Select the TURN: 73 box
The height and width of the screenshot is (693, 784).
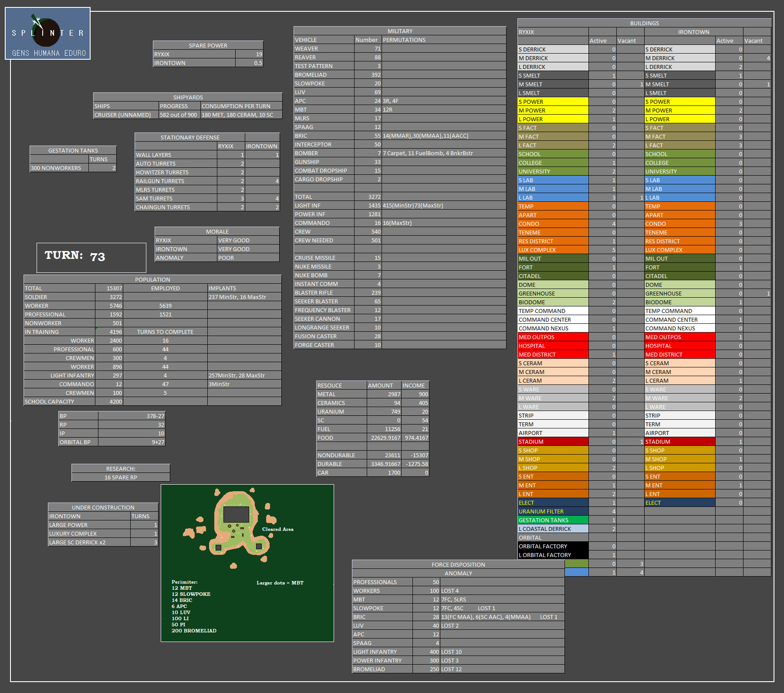pyautogui.click(x=91, y=257)
